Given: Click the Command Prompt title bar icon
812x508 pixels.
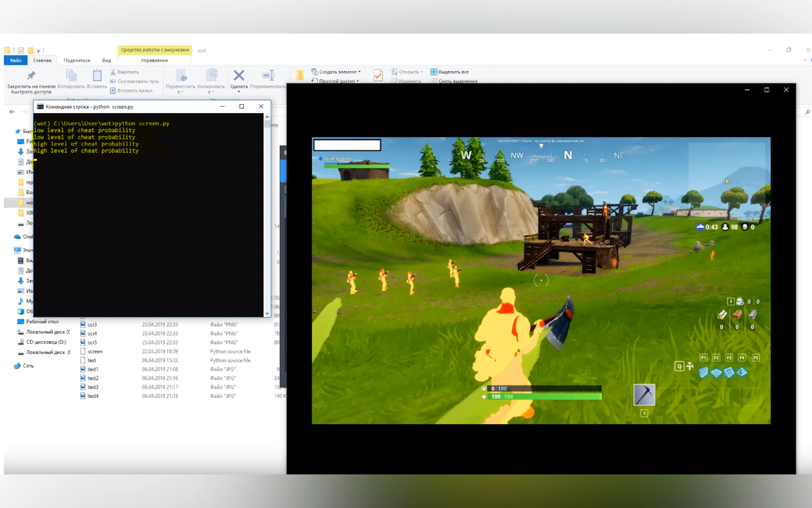Looking at the screenshot, I should click(40, 107).
